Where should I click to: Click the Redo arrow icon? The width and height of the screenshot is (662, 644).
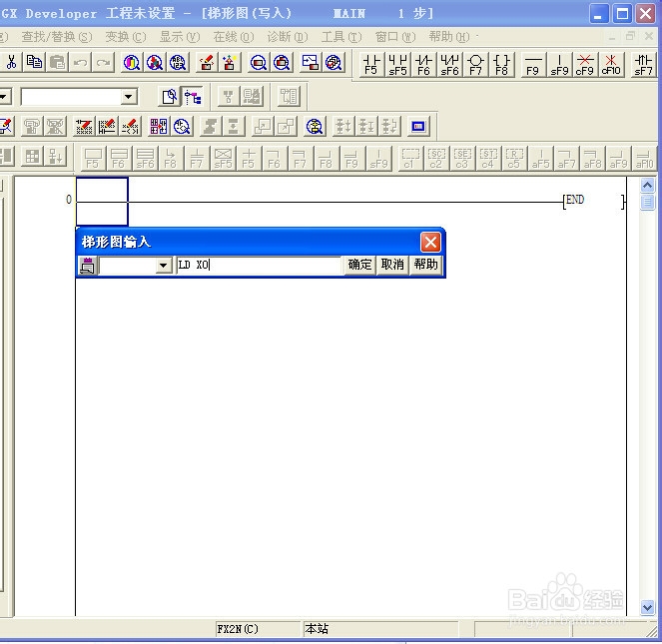tap(103, 63)
